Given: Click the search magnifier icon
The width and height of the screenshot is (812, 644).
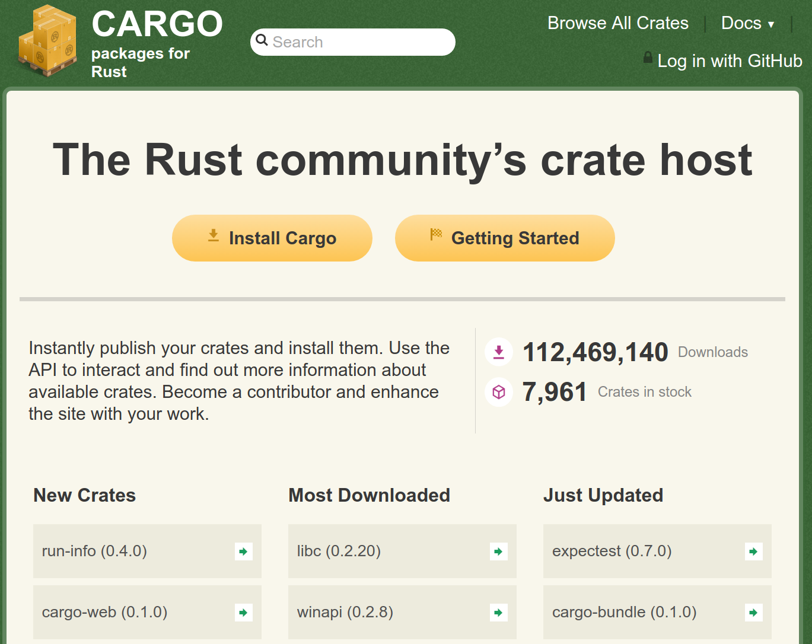Looking at the screenshot, I should click(x=262, y=40).
